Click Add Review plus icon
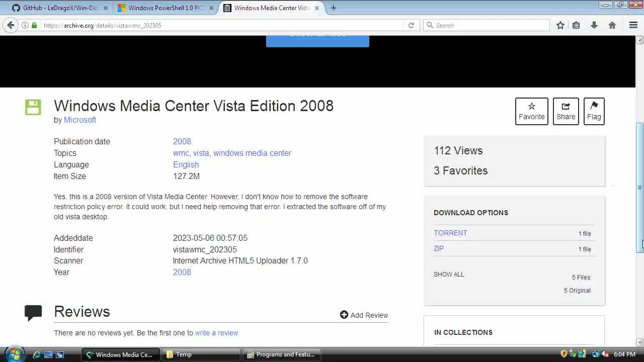 point(344,315)
